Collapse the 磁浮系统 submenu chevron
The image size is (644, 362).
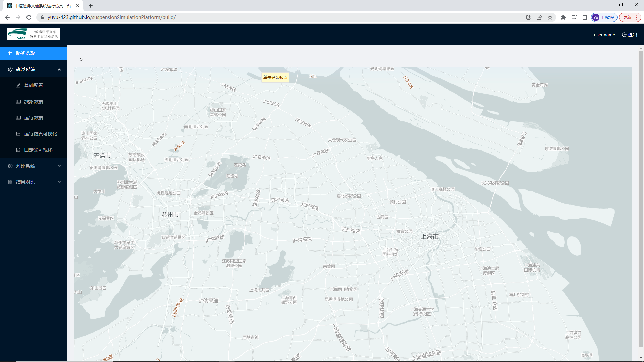click(x=59, y=70)
